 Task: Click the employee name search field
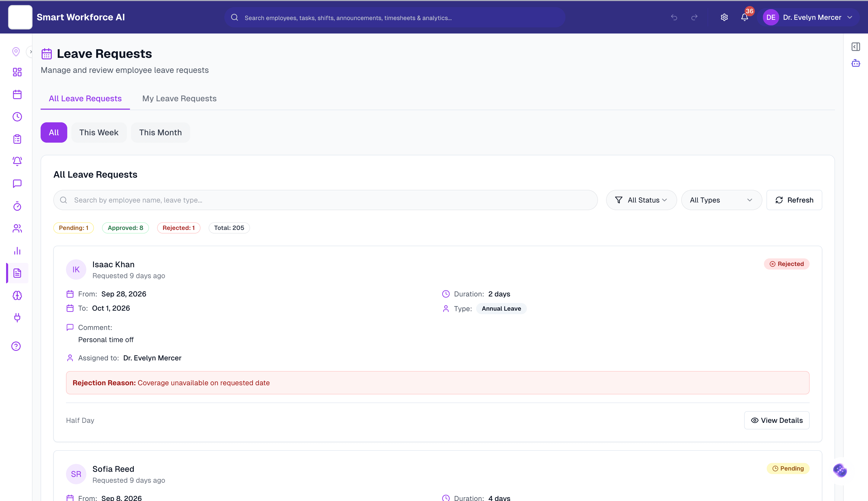tap(325, 200)
